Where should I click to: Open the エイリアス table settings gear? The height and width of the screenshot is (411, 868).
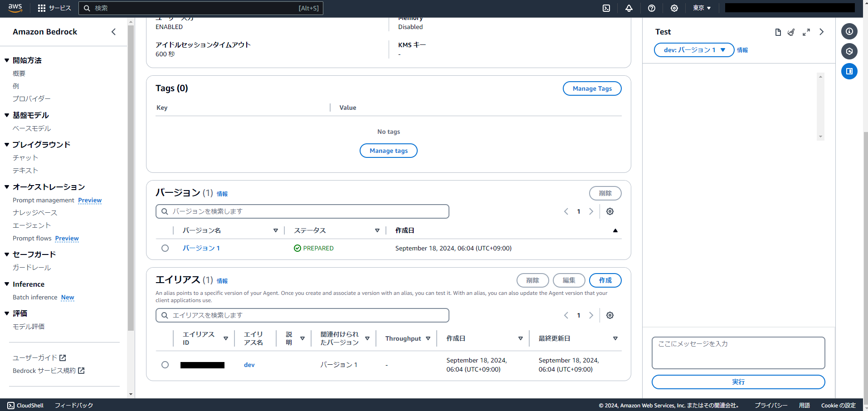pyautogui.click(x=610, y=315)
